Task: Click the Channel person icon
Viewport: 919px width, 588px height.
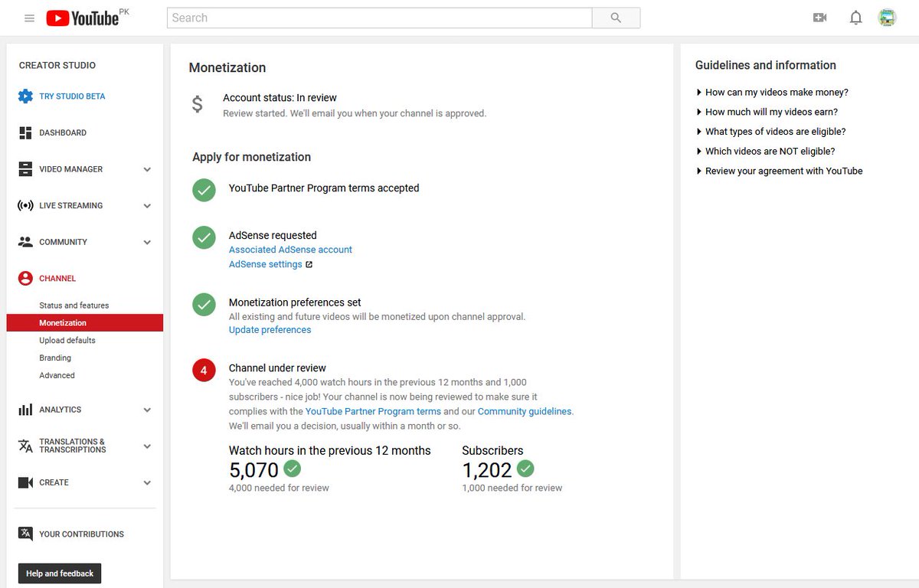Action: 25,279
